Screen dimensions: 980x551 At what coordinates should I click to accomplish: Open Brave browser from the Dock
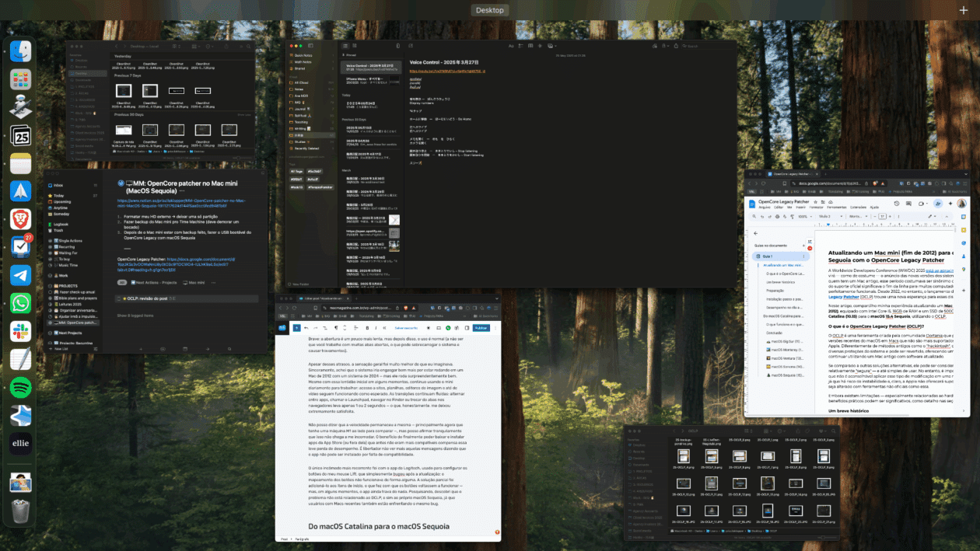20,218
